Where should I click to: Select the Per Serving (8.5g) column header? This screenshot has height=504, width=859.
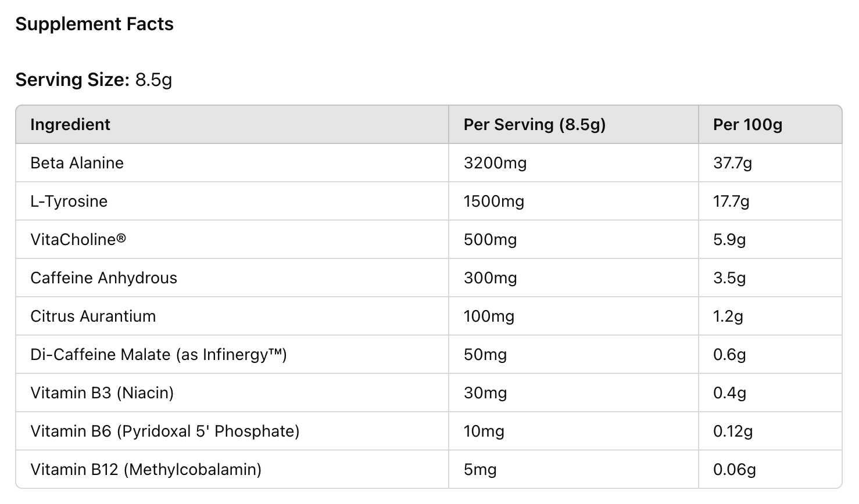click(x=534, y=125)
